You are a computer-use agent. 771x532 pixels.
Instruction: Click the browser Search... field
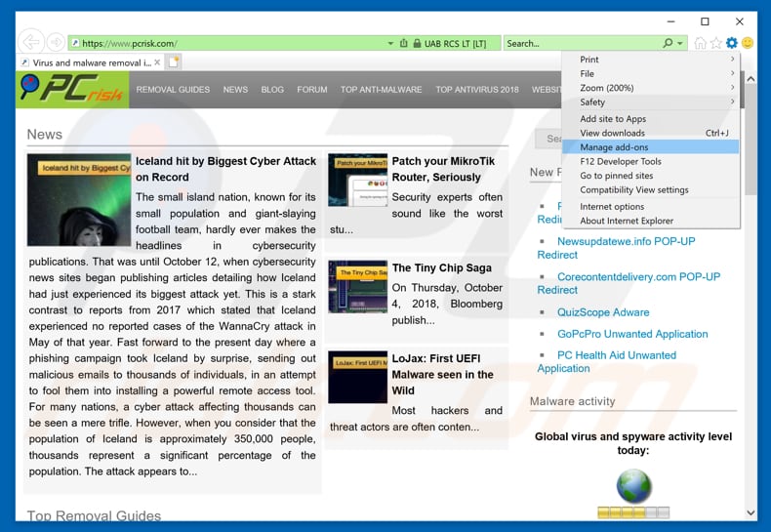coord(583,43)
